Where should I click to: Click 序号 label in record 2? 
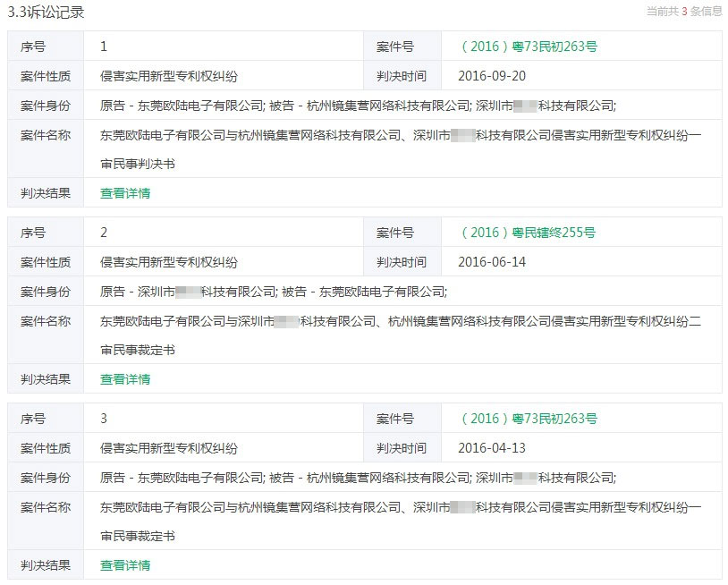(x=33, y=233)
